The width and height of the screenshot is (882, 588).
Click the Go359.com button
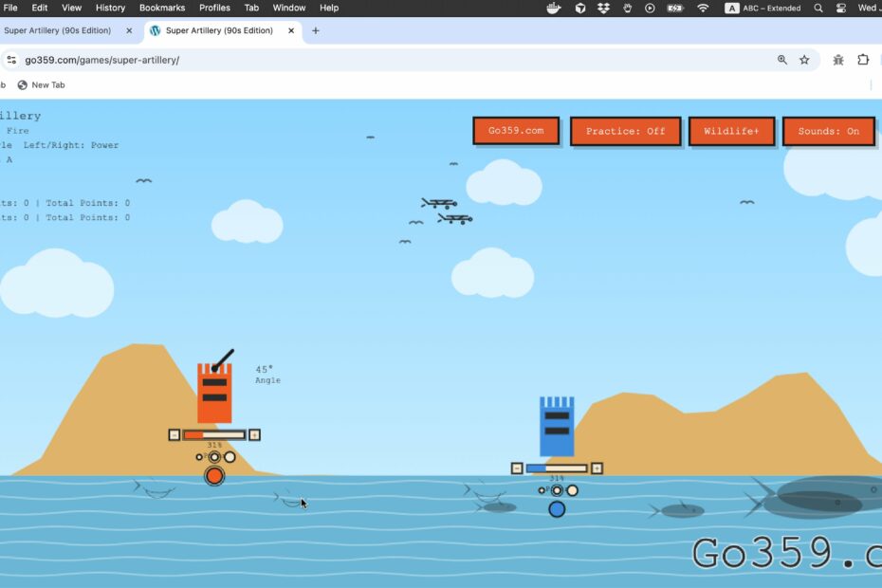click(516, 131)
